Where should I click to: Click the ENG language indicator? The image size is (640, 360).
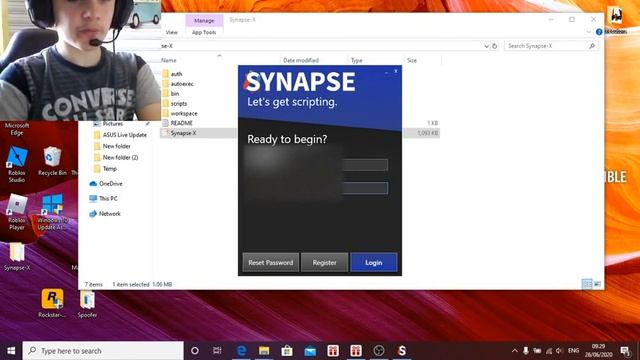(x=573, y=351)
